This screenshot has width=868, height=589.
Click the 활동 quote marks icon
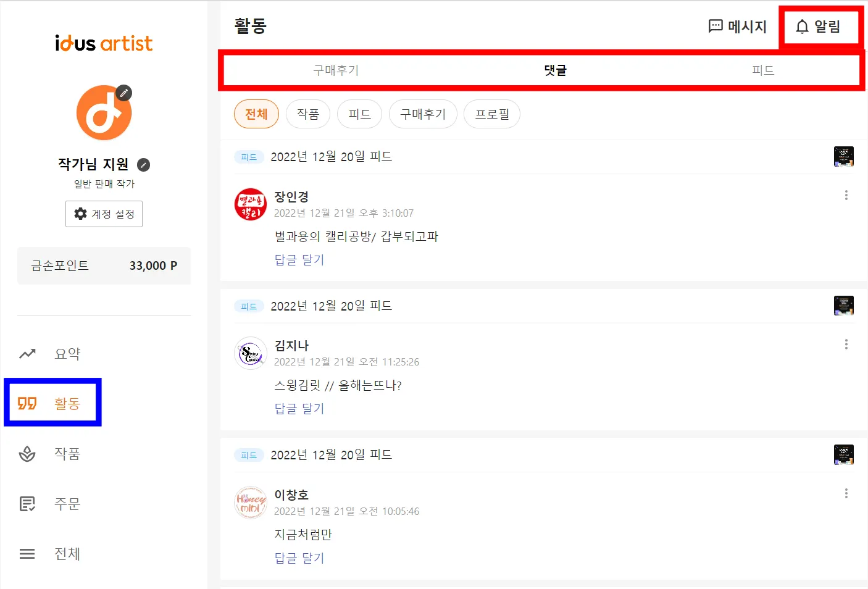pos(27,404)
